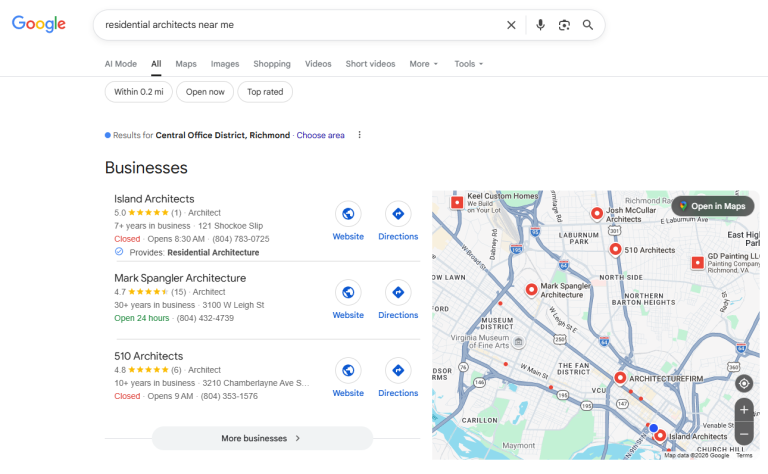Click phone number (804) 432-4739
The height and width of the screenshot is (474, 768).
click(x=205, y=318)
